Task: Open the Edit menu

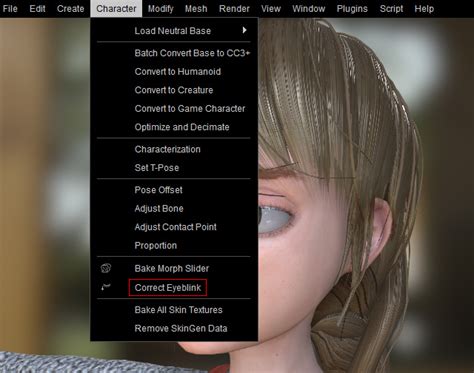Action: (37, 8)
